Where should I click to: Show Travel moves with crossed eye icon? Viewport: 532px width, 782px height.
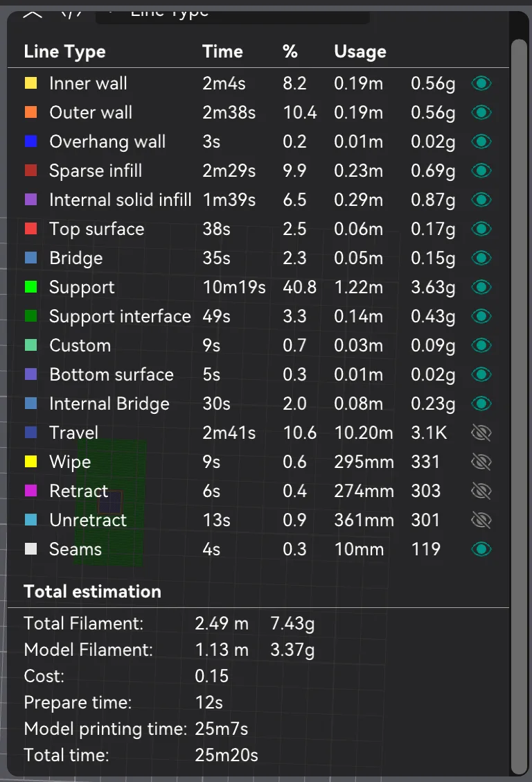pyautogui.click(x=481, y=433)
